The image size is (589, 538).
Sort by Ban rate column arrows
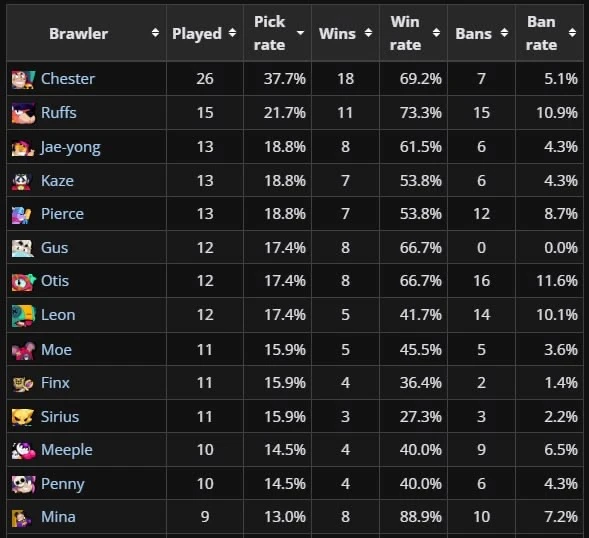click(x=572, y=33)
